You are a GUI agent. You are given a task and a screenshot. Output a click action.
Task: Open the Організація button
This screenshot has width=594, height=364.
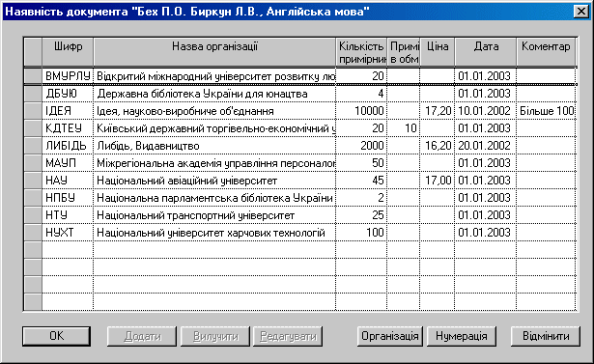tap(390, 336)
